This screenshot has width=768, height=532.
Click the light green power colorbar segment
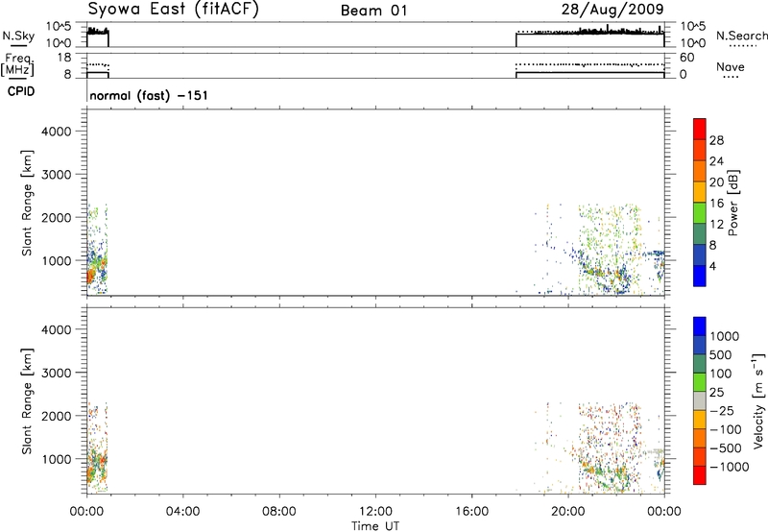click(x=700, y=212)
